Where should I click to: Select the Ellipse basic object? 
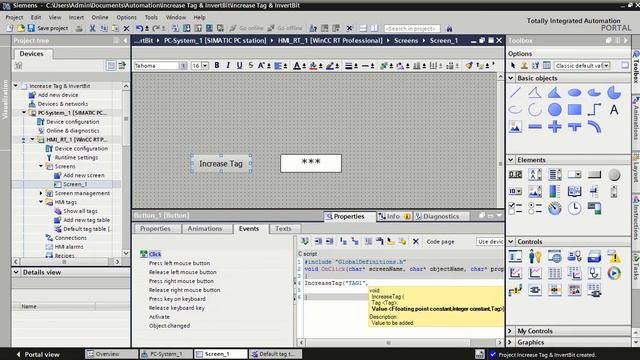point(574,93)
